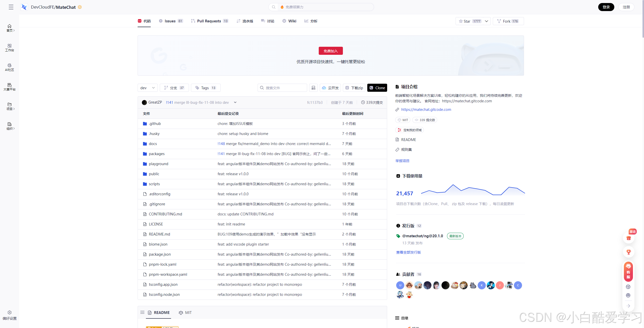Open the hamburger menu icon

[11, 7]
